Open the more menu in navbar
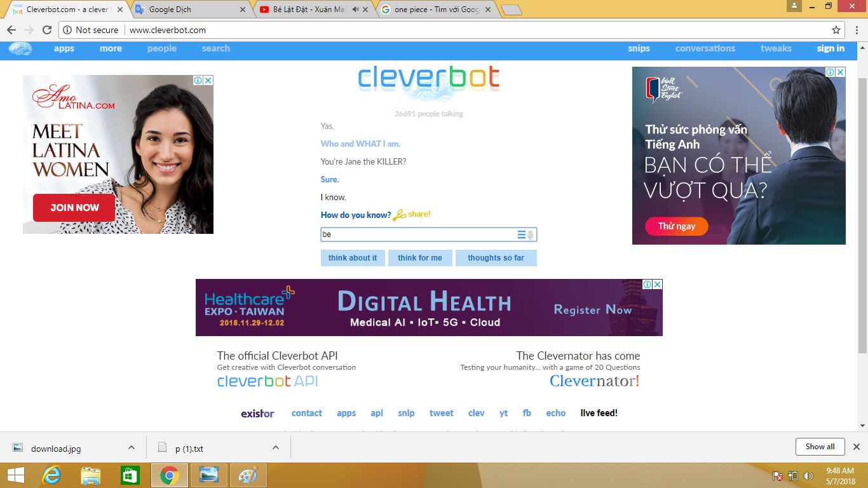This screenshot has height=488, width=868. point(111,48)
